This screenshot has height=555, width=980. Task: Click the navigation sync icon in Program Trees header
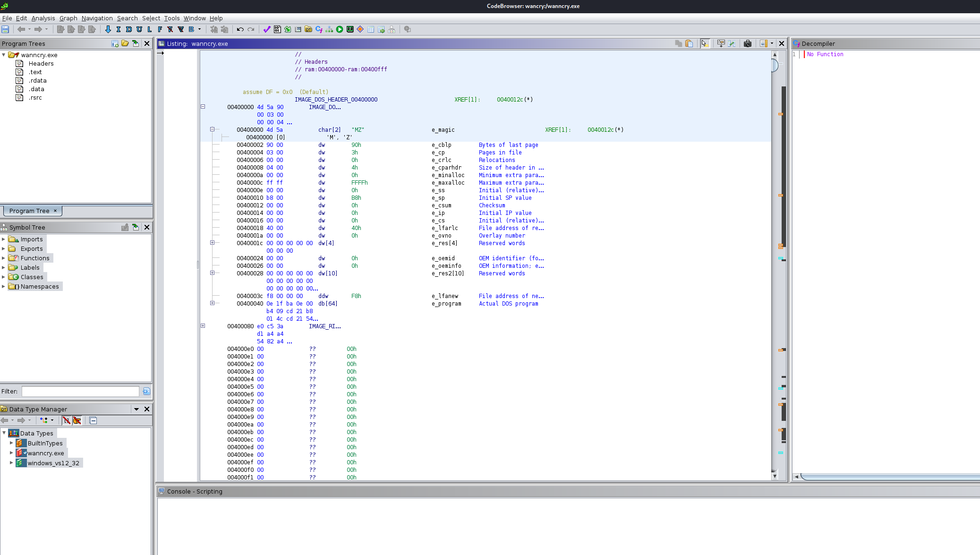(136, 43)
